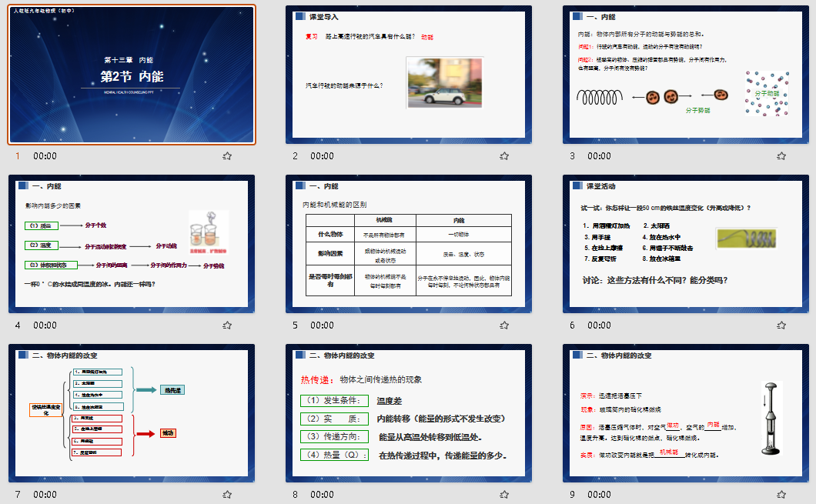Viewport: 816px width, 504px height.
Task: Select slide 9 with the piston compression demo
Action: coord(686,414)
